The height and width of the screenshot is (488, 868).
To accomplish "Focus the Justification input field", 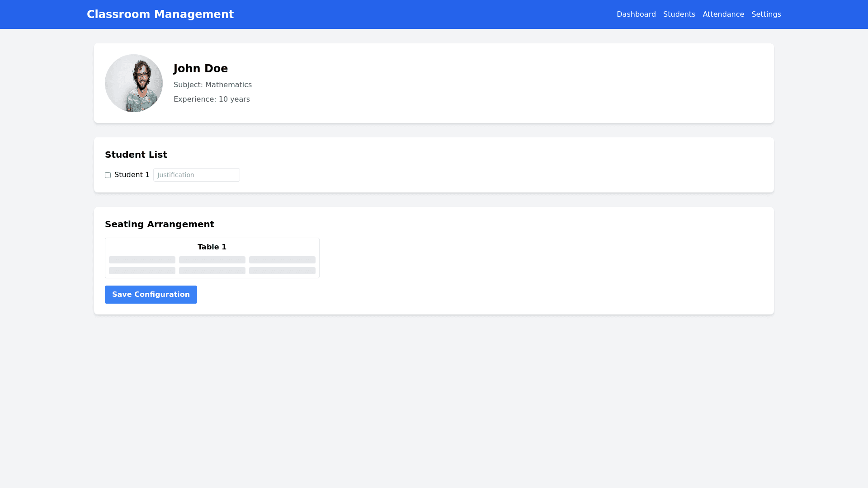I will (x=196, y=175).
